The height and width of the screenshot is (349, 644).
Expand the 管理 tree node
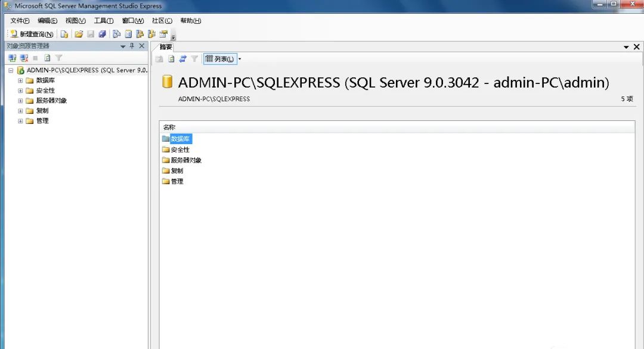coord(20,121)
